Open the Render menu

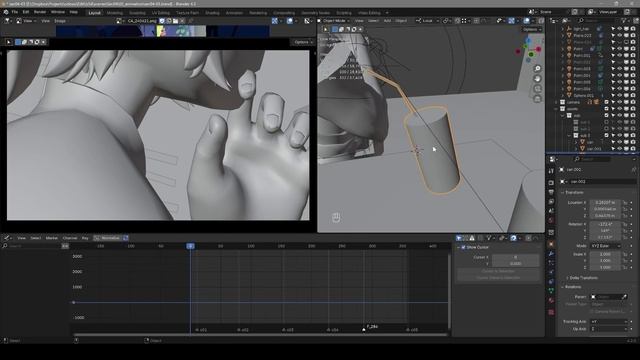point(40,12)
